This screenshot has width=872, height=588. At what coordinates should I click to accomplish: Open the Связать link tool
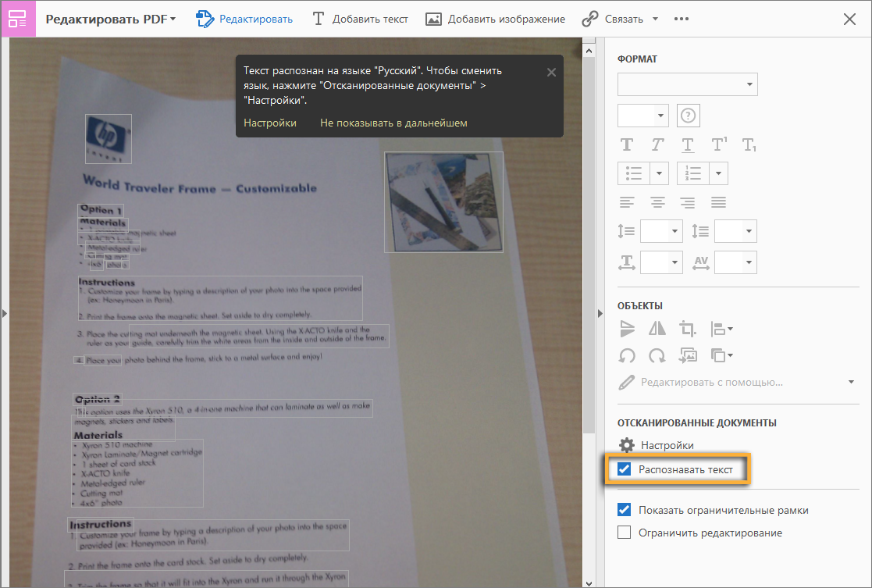(613, 19)
